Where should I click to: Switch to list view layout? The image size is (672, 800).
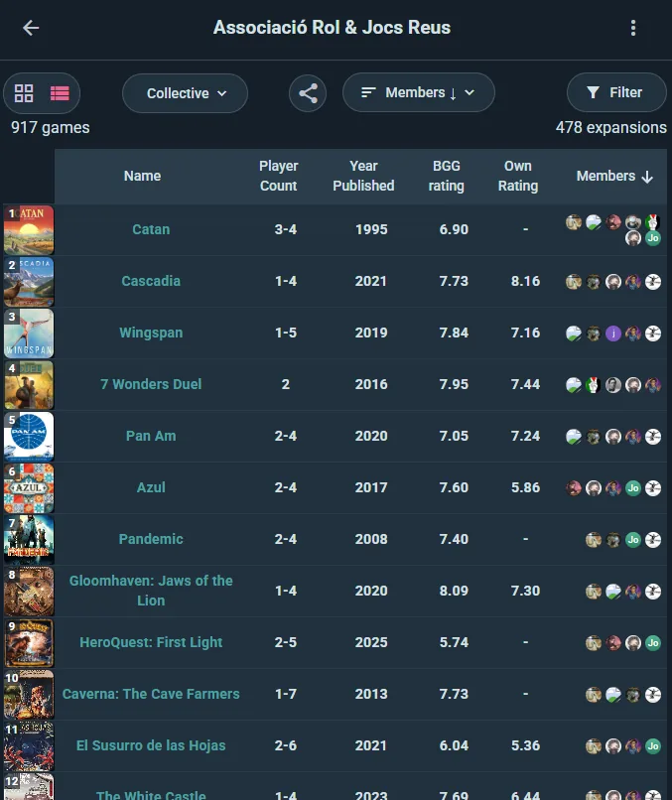60,93
